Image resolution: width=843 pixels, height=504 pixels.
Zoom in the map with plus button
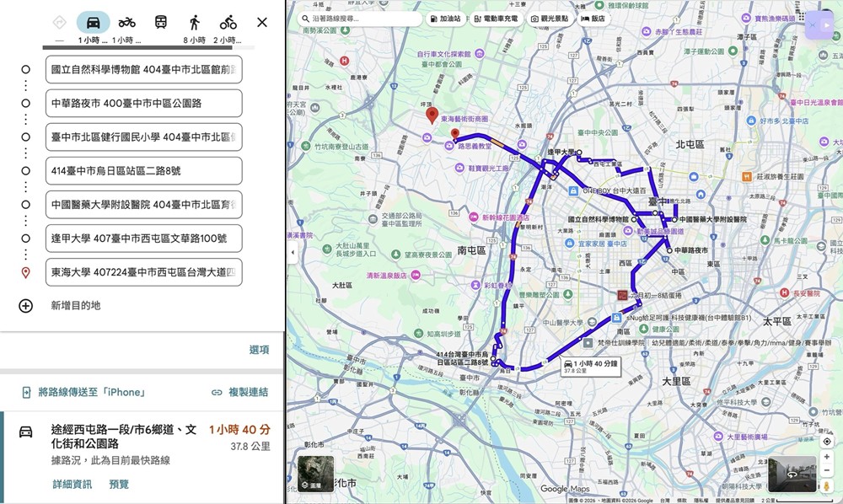(x=826, y=457)
